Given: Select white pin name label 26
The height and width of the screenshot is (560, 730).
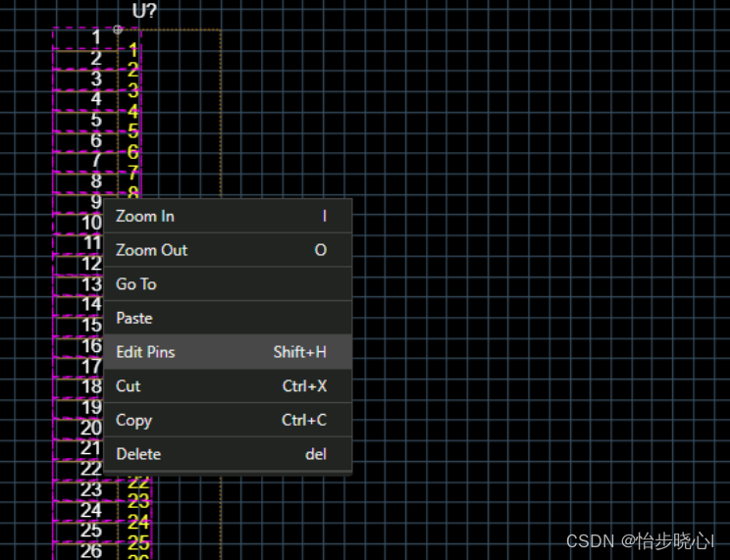Looking at the screenshot, I should click(91, 550).
